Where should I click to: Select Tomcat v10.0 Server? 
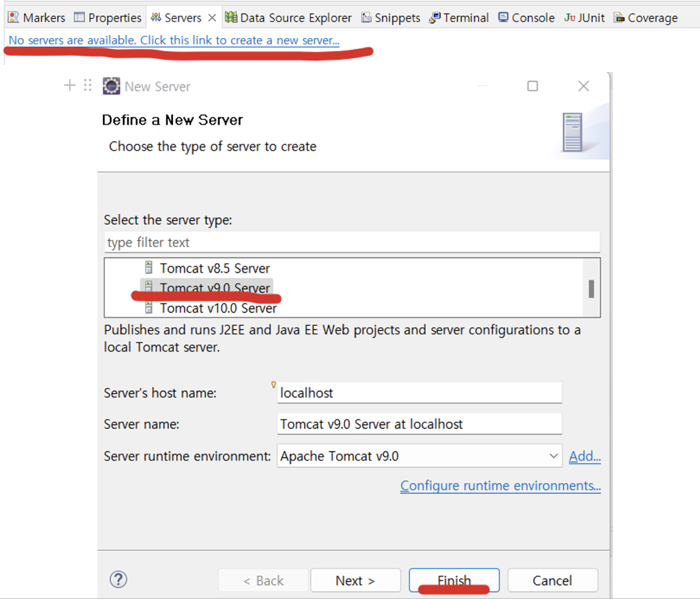pos(219,308)
